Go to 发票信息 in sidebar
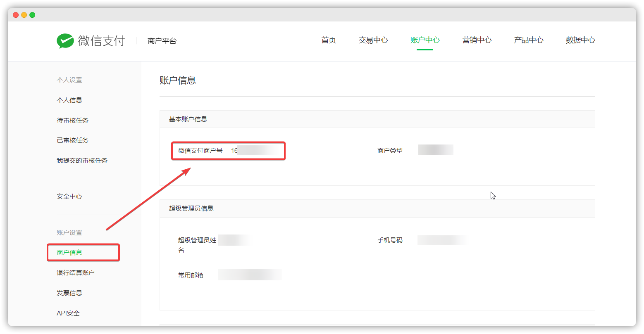This screenshot has height=334, width=644. point(69,293)
